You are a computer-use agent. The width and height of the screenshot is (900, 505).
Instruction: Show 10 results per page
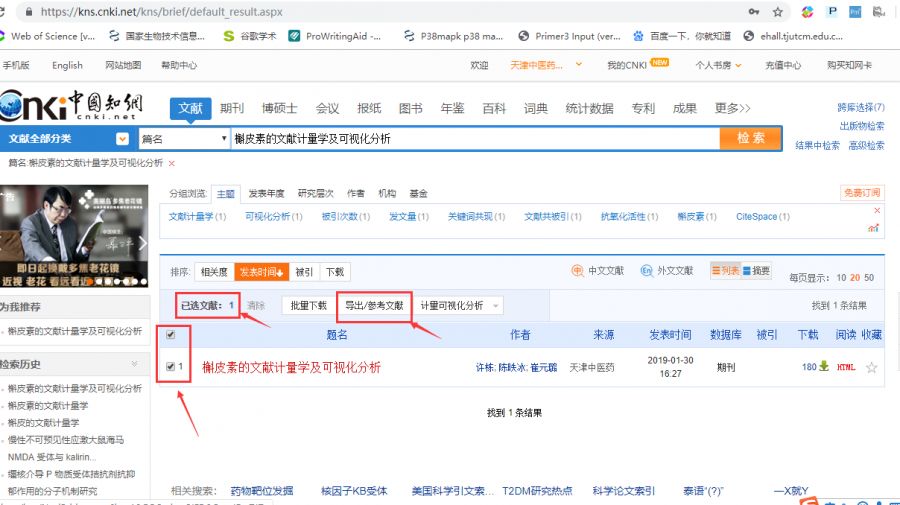841,278
